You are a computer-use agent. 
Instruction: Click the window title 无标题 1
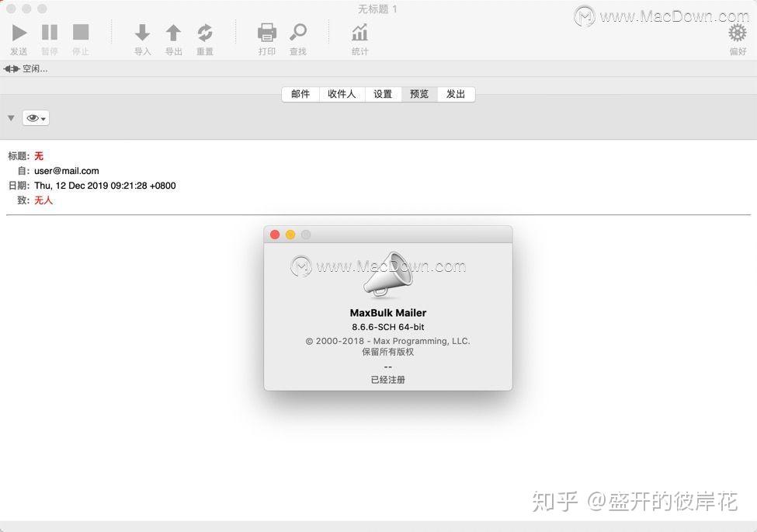[377, 9]
